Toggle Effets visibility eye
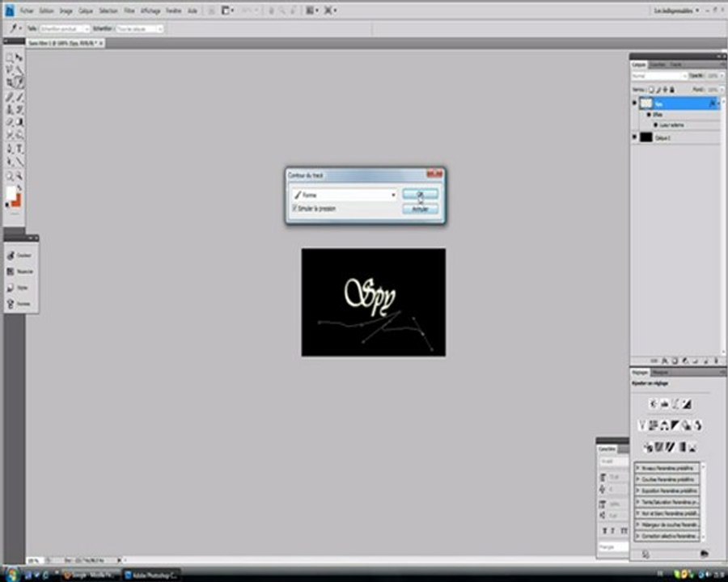Image resolution: width=728 pixels, height=582 pixels. [x=649, y=114]
